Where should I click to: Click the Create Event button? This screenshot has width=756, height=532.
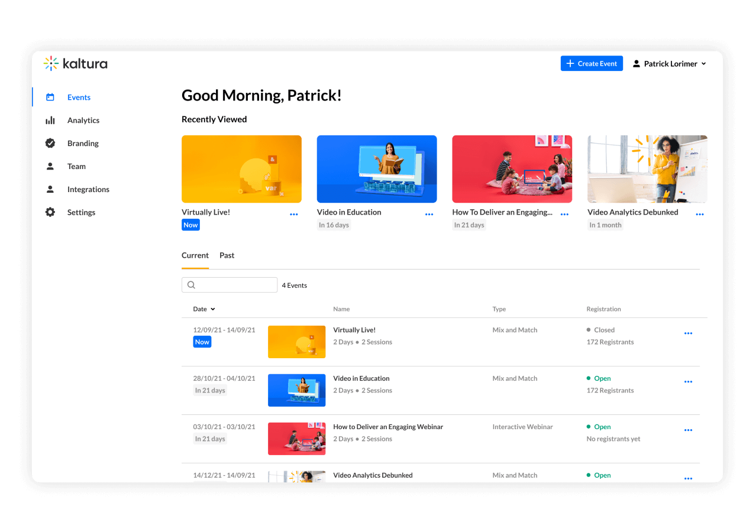tap(592, 63)
